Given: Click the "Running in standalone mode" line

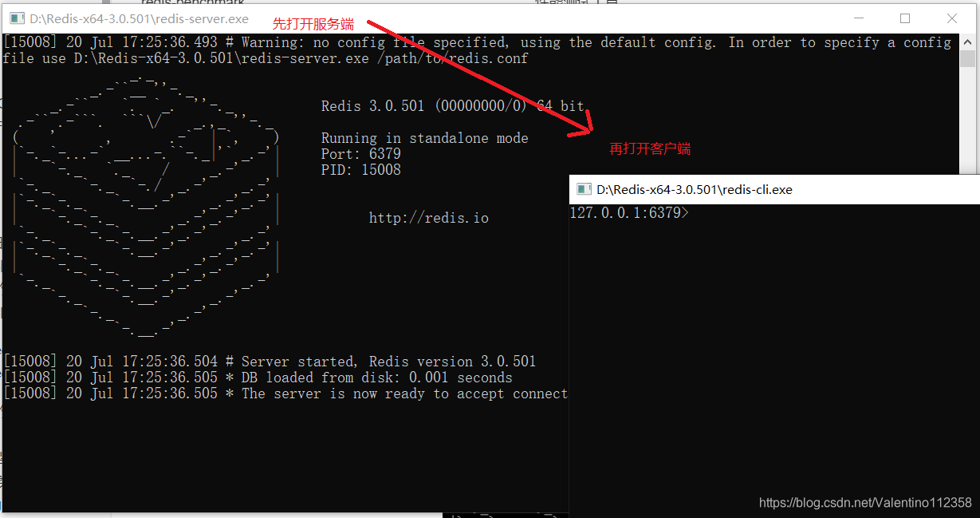Looking at the screenshot, I should (425, 138).
